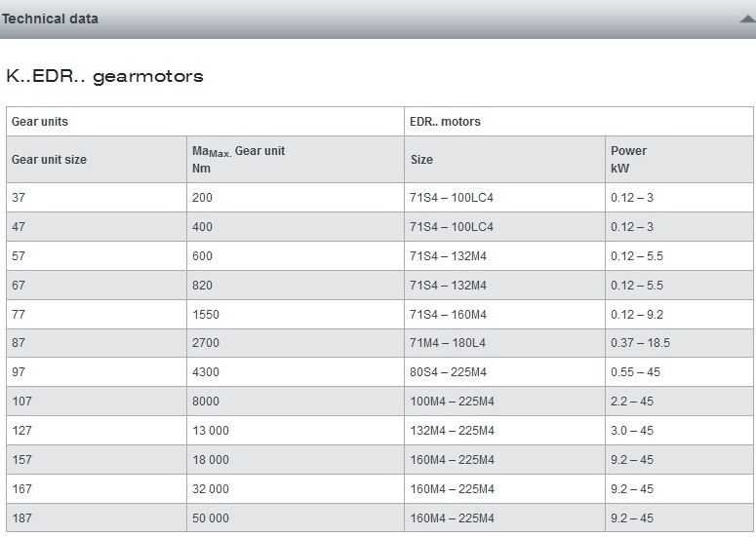Image resolution: width=756 pixels, height=537 pixels.
Task: Select the 80S4 – 225M4 motor size cell
Action: 504,371
